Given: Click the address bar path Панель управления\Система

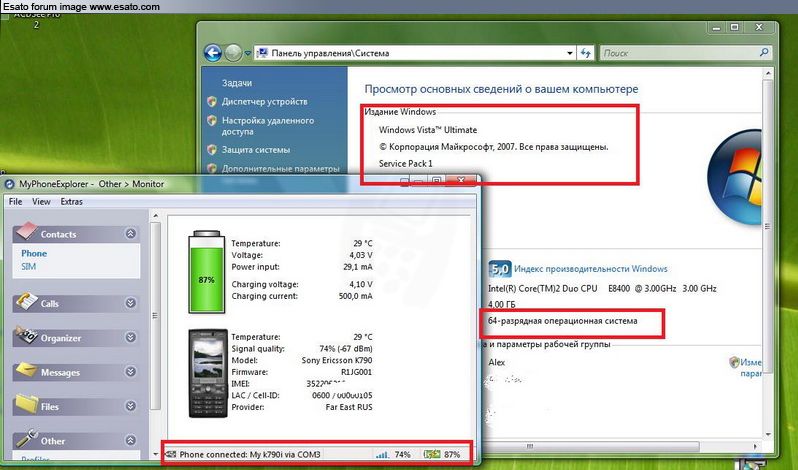Looking at the screenshot, I should 330,53.
